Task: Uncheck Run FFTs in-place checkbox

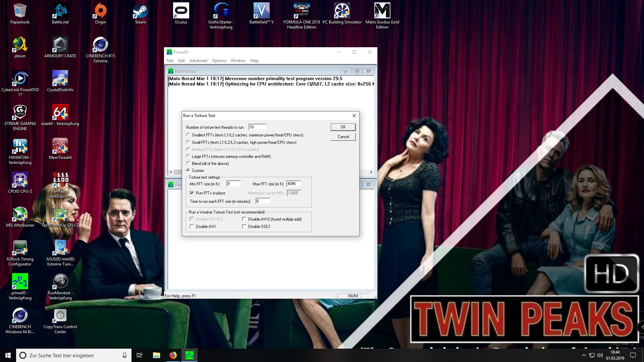Action: tap(192, 193)
